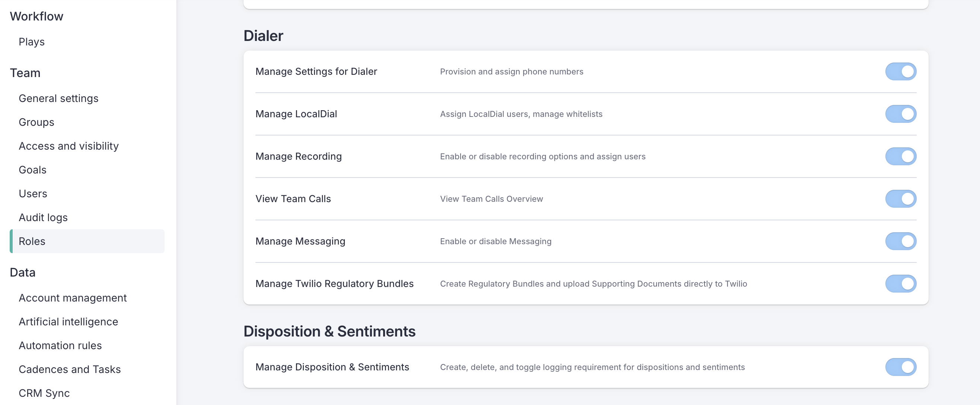Go to Artificial intelligence settings
Viewport: 980px width, 405px height.
[x=69, y=322]
